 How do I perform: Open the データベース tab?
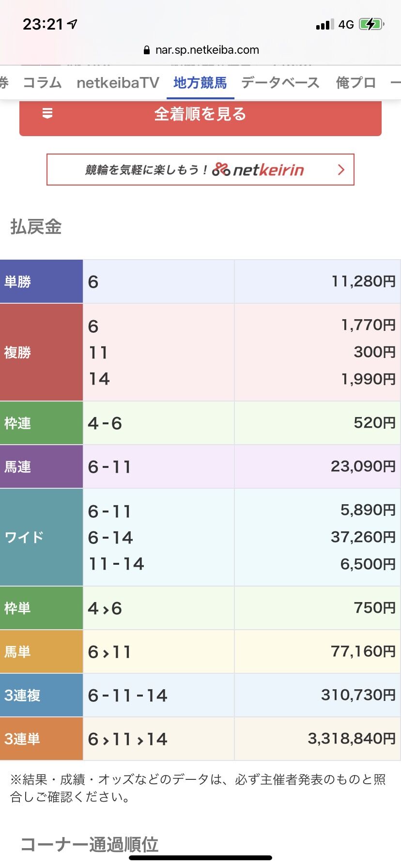[x=280, y=83]
